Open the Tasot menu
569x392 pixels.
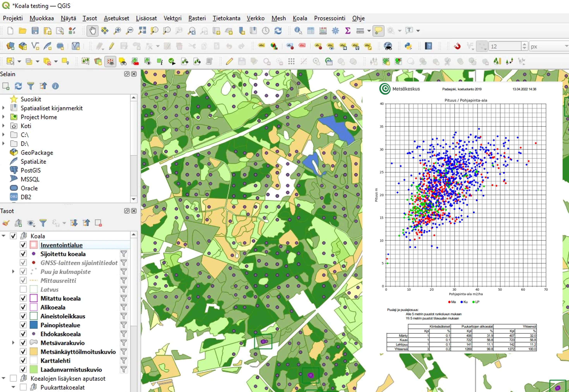(90, 18)
